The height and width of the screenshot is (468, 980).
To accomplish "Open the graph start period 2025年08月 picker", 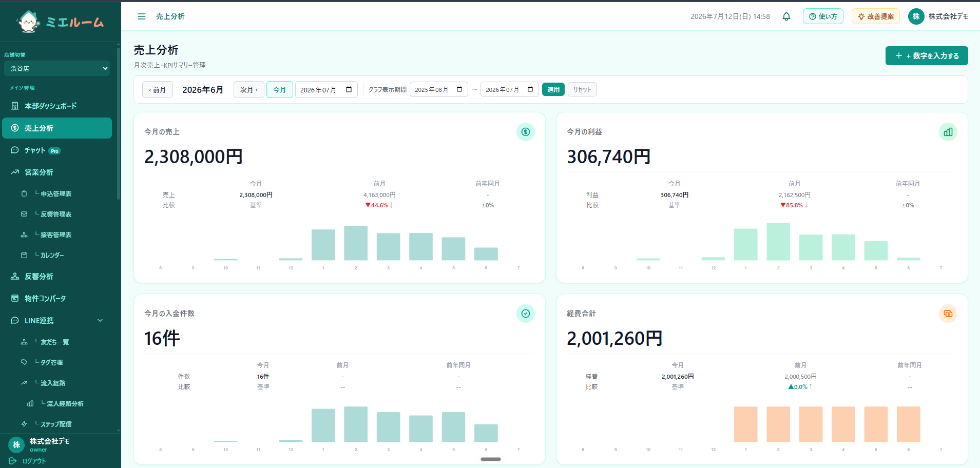I will [x=438, y=90].
